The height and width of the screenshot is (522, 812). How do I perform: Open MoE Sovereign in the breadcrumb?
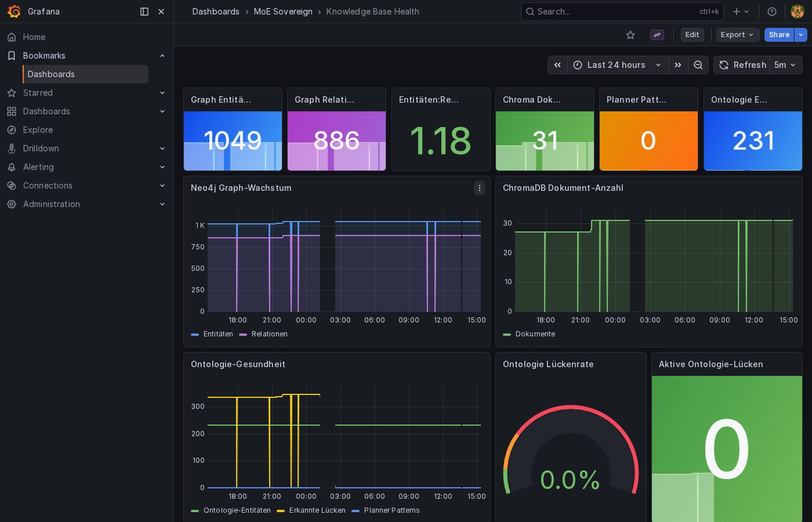pos(283,12)
